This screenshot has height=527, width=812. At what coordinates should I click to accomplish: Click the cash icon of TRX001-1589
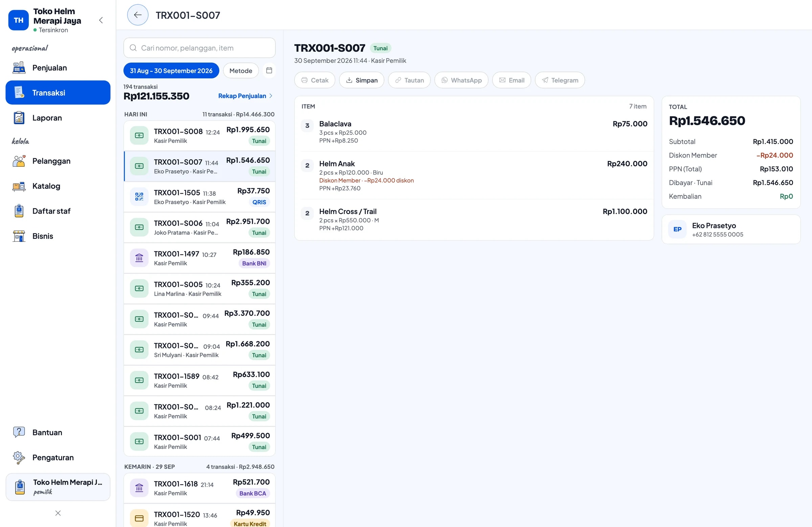tap(139, 380)
